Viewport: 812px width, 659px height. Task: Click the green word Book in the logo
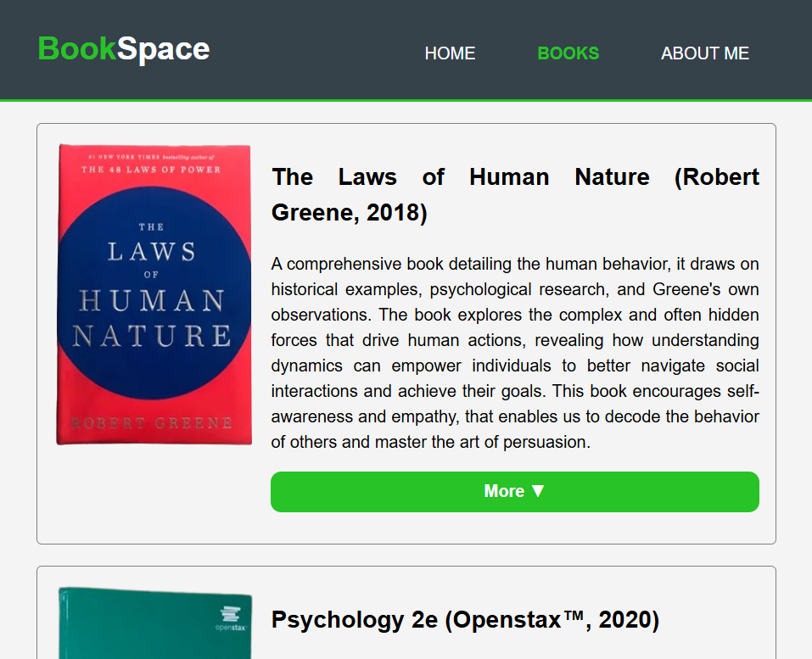pos(77,49)
